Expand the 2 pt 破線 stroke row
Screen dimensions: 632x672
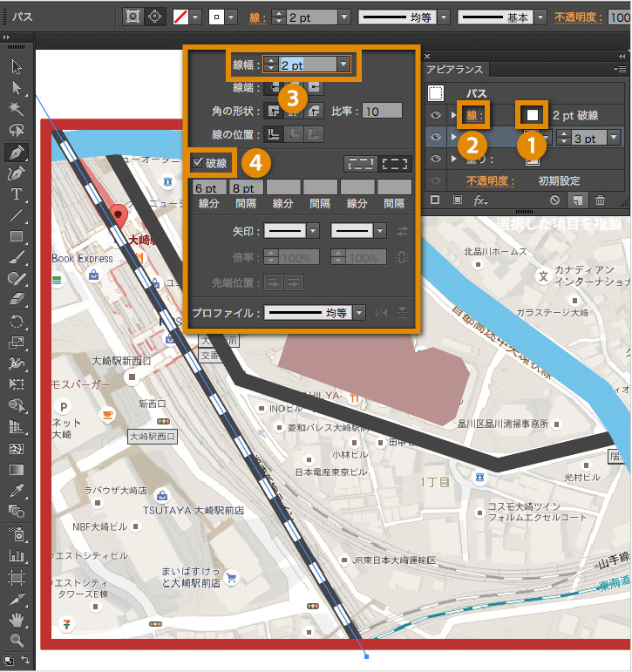(453, 115)
